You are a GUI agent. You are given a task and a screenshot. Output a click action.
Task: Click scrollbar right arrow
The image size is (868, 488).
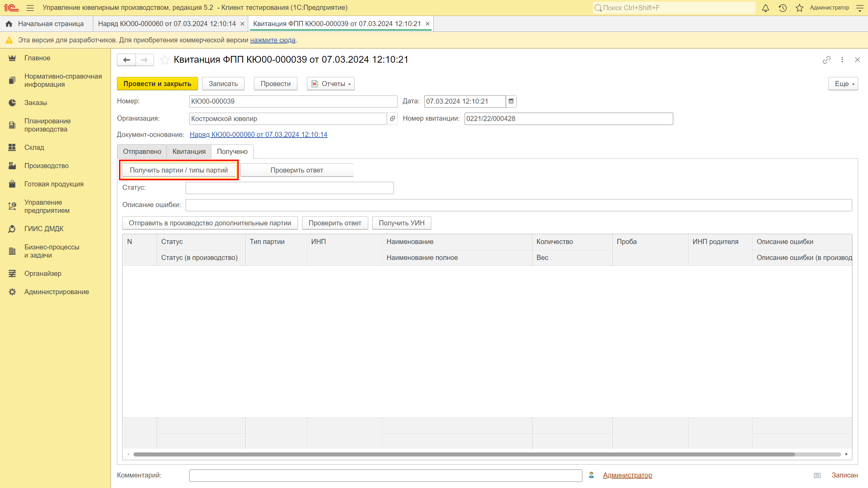(x=846, y=454)
